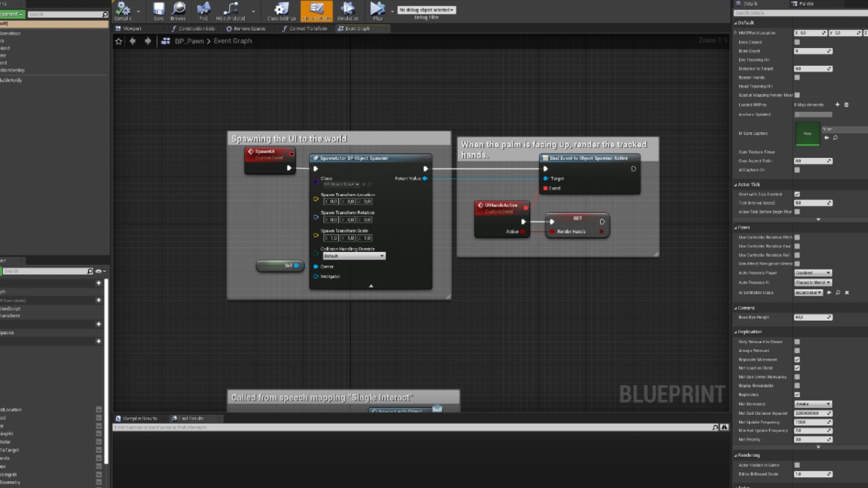Delete Loaded ARPins elements with trash icon

846,104
